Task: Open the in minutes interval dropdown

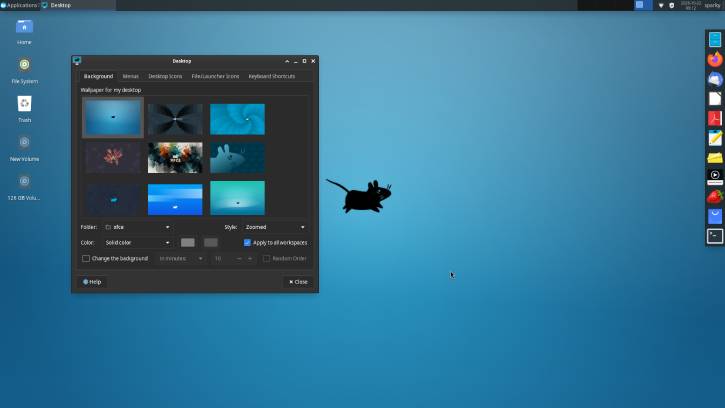Action: 180,259
